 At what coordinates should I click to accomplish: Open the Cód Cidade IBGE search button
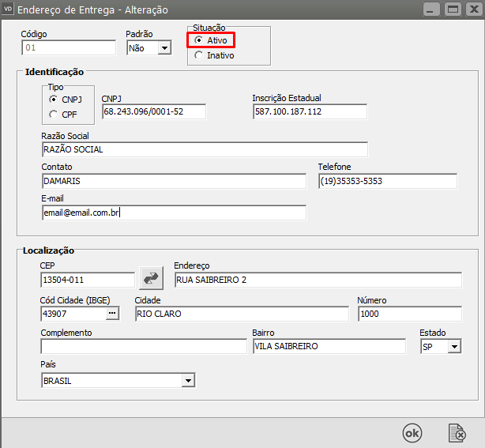(112, 314)
